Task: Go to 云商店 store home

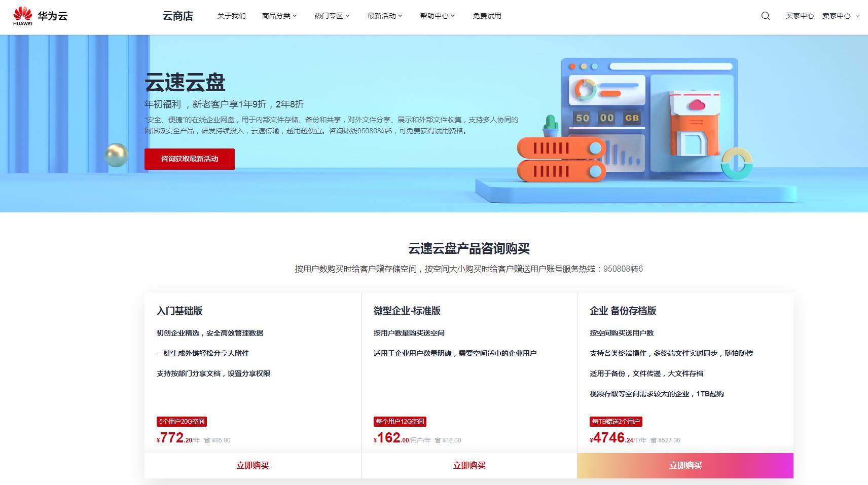Action: point(177,16)
